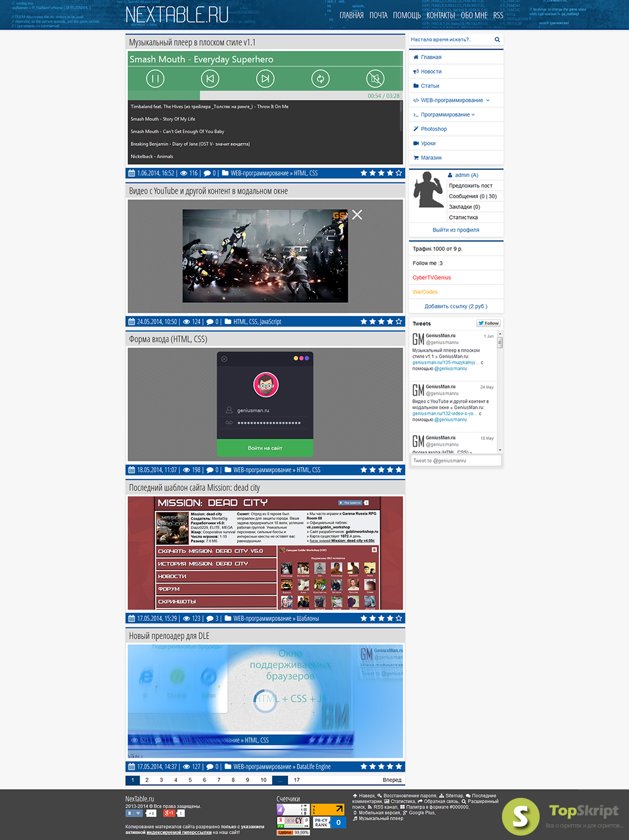Go to page 2 in pagination
The image size is (629, 840).
coord(147,780)
